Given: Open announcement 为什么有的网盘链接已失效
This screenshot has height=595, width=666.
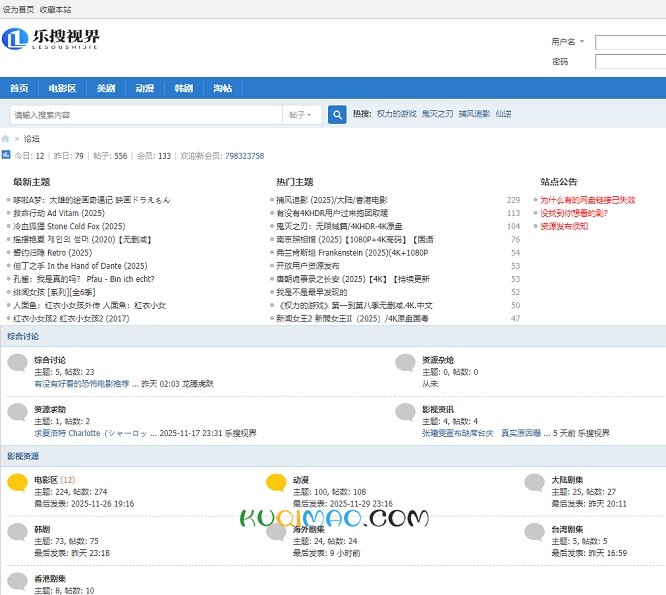Looking at the screenshot, I should point(588,200).
